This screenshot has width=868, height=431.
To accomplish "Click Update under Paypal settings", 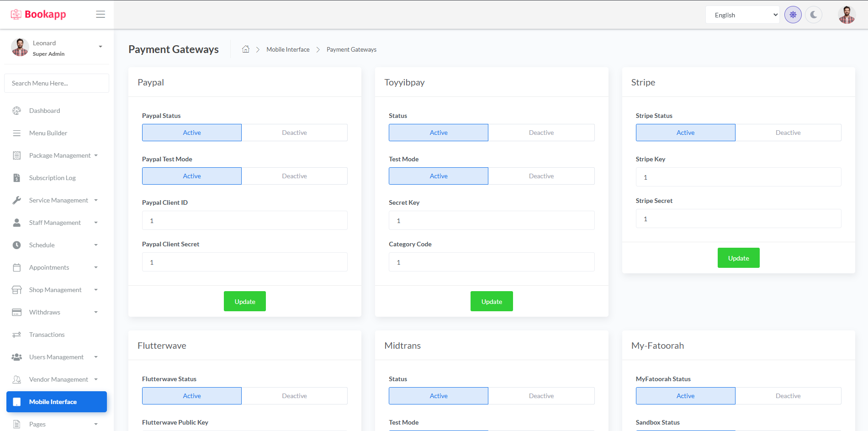I will coord(244,301).
